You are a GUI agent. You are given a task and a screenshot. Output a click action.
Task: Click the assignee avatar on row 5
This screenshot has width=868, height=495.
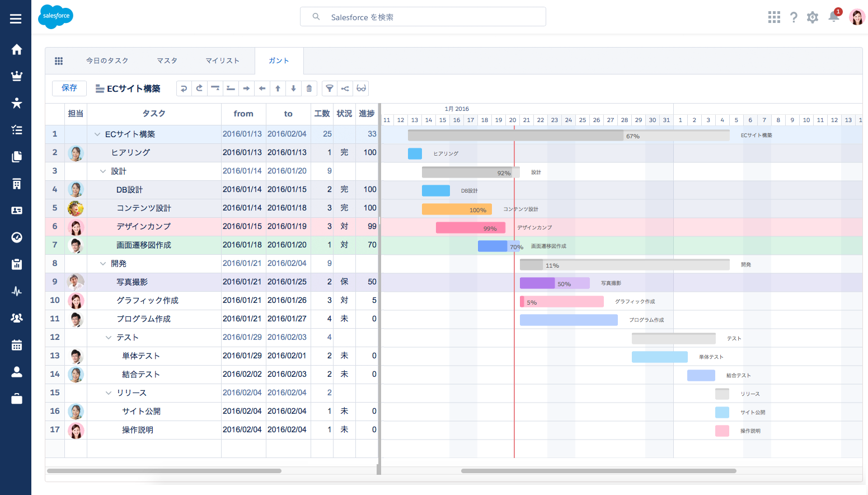click(76, 208)
